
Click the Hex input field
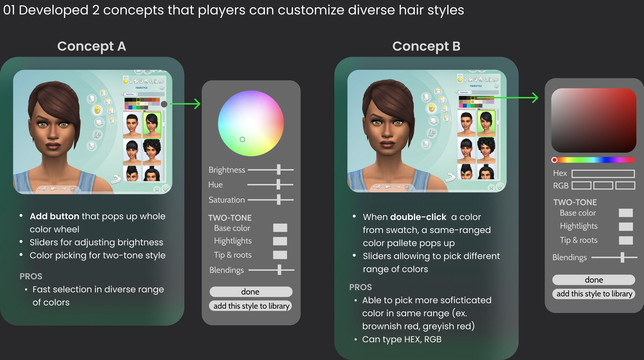pos(603,174)
